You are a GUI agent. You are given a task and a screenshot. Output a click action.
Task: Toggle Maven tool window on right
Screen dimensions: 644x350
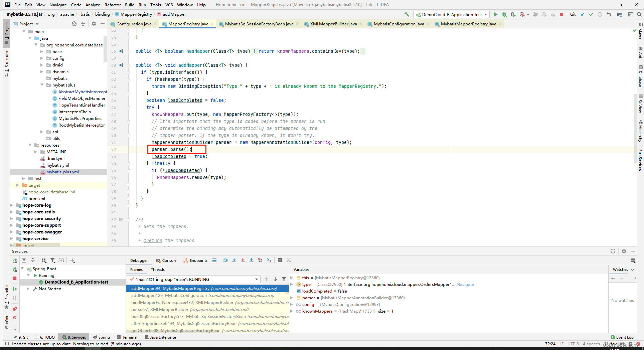coord(640,32)
